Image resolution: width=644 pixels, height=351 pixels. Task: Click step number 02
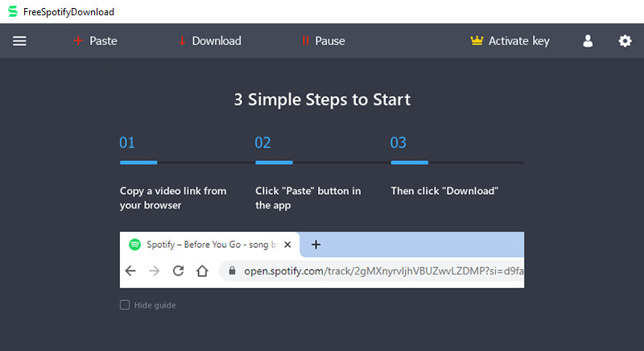pos(263,142)
